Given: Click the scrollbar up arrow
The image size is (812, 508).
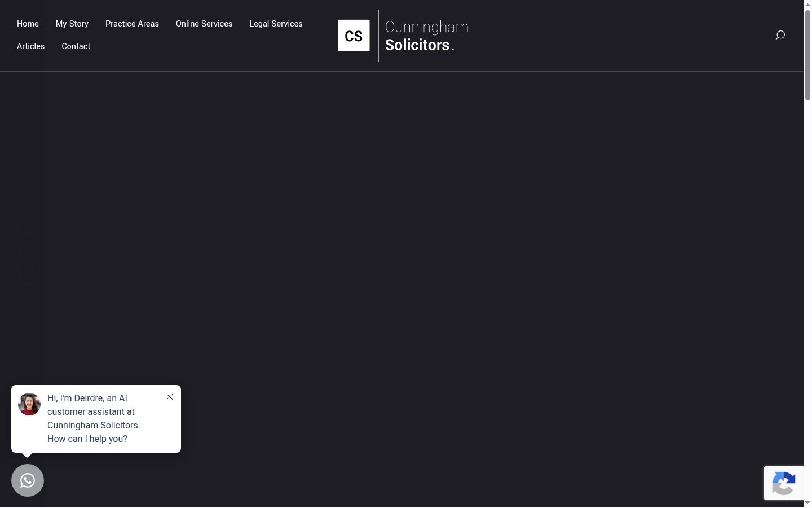Looking at the screenshot, I should pyautogui.click(x=807, y=4).
